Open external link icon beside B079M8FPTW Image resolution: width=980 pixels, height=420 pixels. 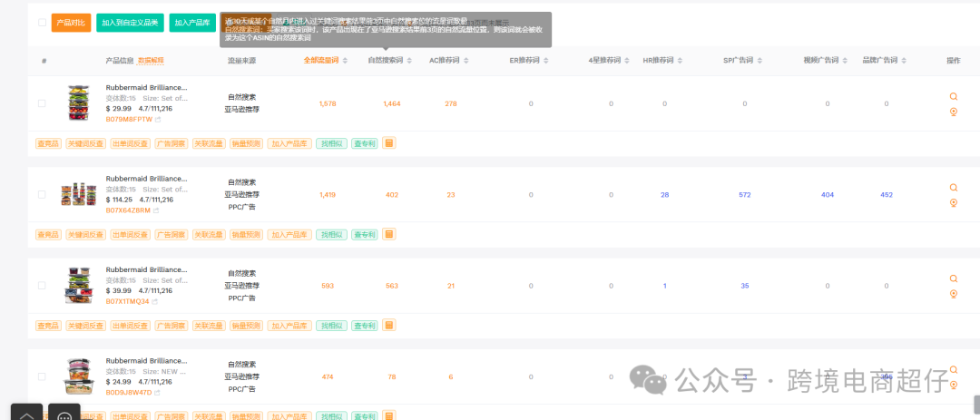coord(158,120)
